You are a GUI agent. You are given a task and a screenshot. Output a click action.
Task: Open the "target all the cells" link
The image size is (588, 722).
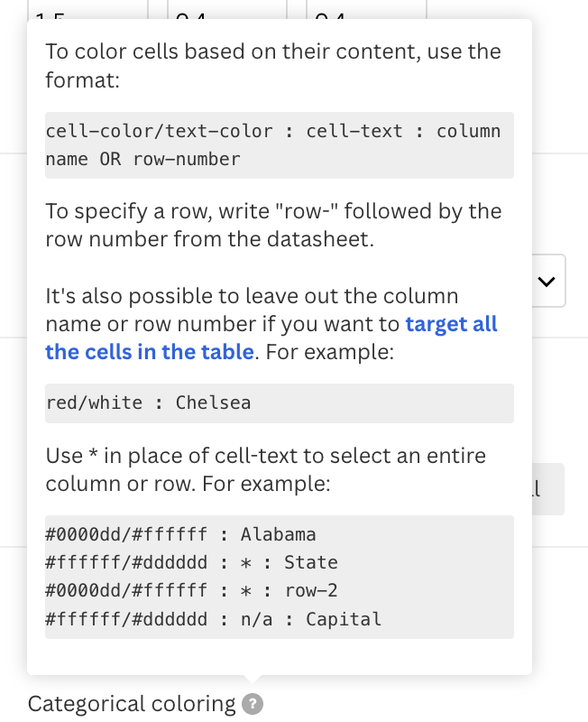271,338
